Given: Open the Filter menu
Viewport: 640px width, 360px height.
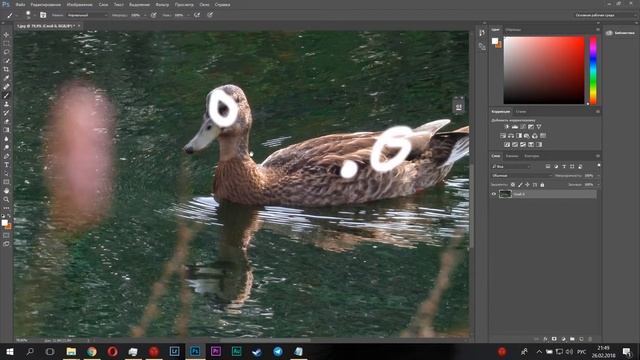Looking at the screenshot, I should click(162, 4).
